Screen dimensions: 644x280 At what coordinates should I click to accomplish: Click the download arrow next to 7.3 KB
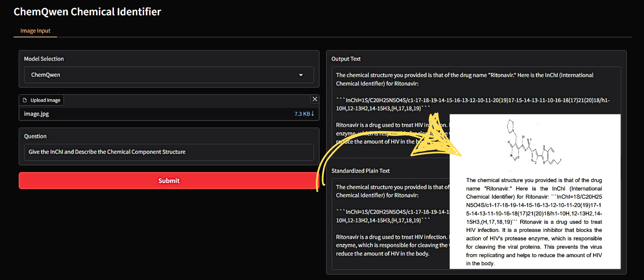(x=312, y=114)
